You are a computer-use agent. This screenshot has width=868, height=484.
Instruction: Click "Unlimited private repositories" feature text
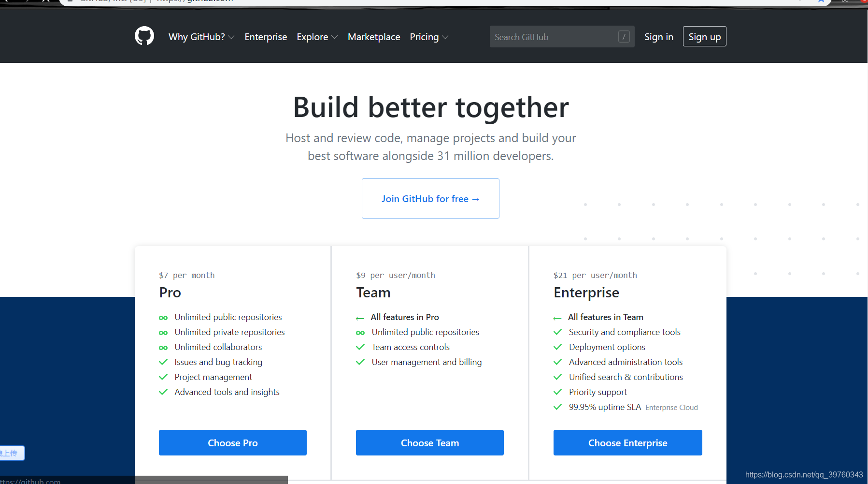229,332
